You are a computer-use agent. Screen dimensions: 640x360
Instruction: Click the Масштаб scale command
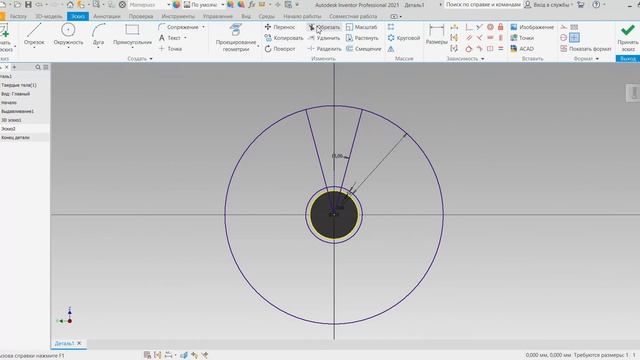[361, 27]
